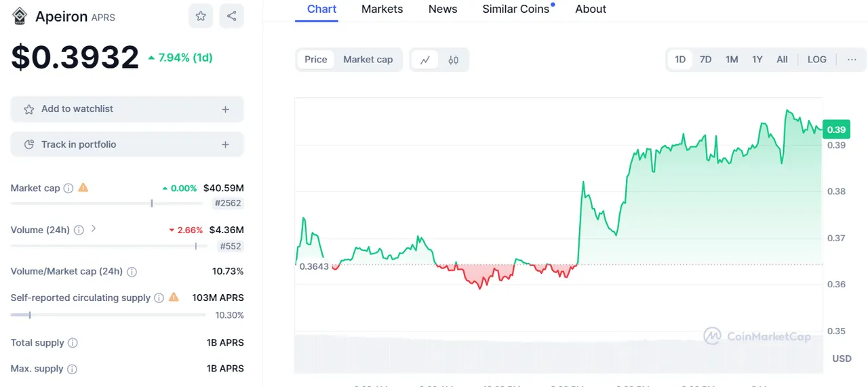The height and width of the screenshot is (387, 868).
Task: Click the USD currency label on chart
Action: (842, 359)
